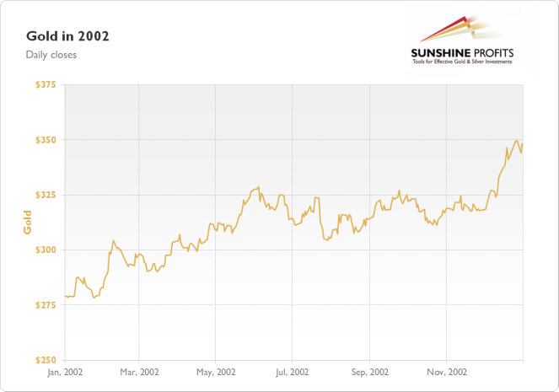Viewport: 559px width, 392px height.
Task: Click the "Tools for Effective Gold & Silver Investments" tagline
Action: (462, 62)
